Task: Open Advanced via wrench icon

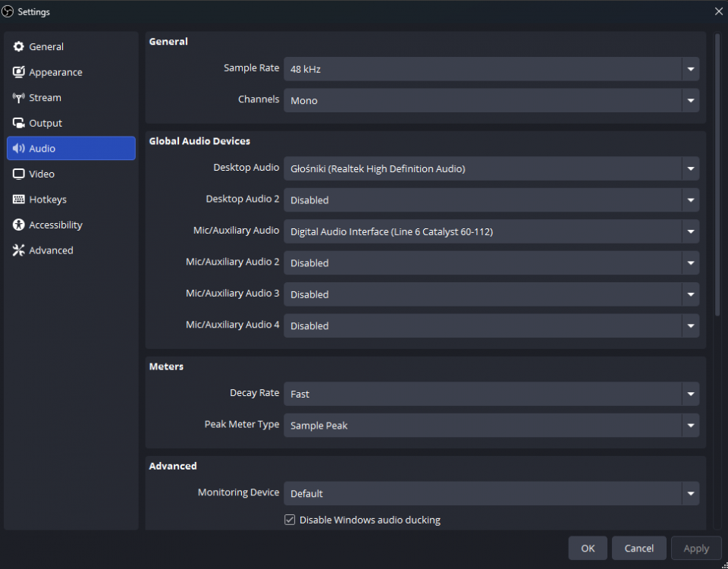Action: tap(19, 250)
